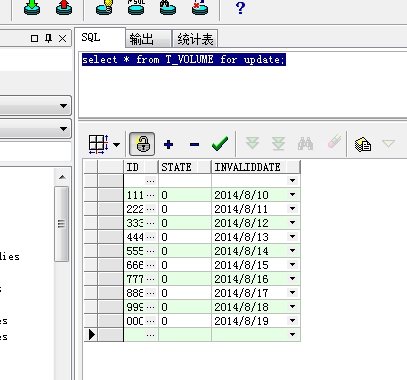Click the highlighted select statement in editor
This screenshot has width=407, height=380.
click(x=184, y=60)
